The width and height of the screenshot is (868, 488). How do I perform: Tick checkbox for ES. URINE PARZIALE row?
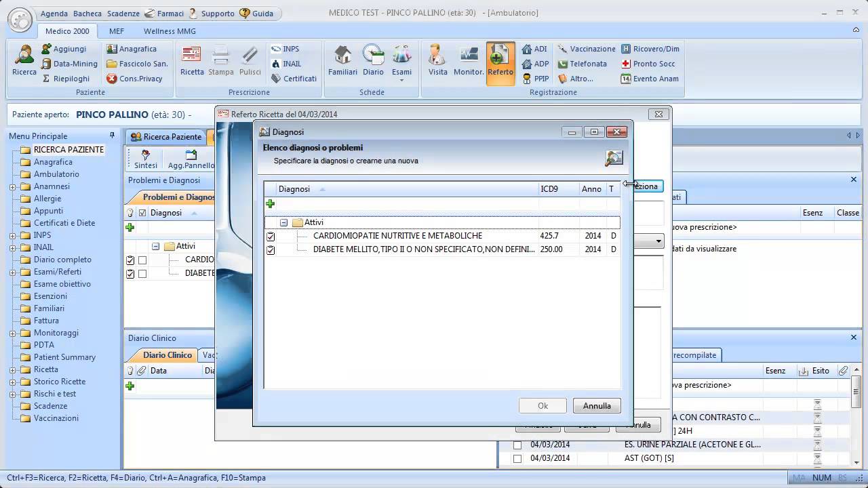[x=517, y=445]
